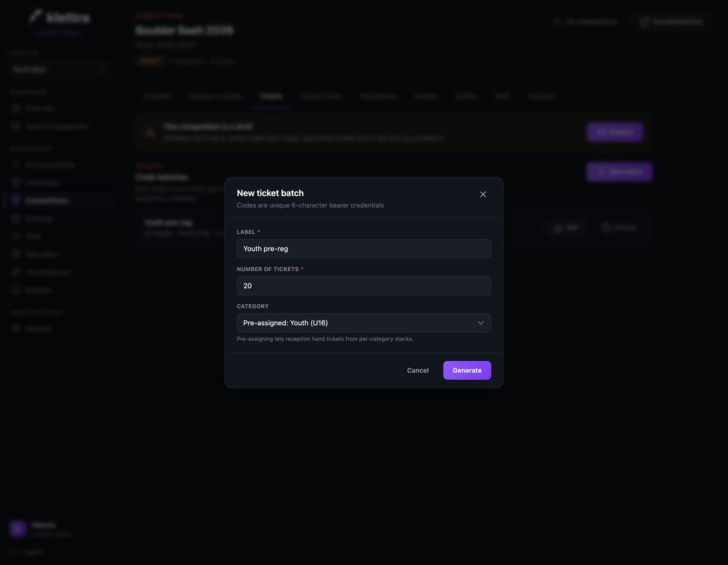Switch to the competition Overview tab
This screenshot has width=728, height=565.
pyautogui.click(x=158, y=96)
